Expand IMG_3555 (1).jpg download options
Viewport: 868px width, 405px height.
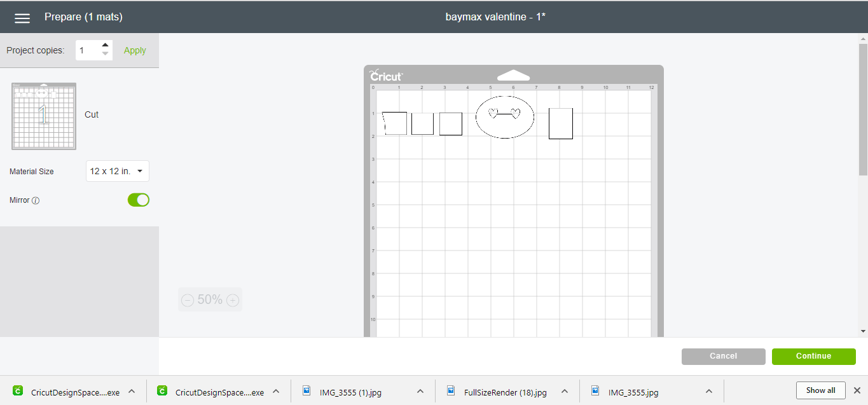click(x=420, y=391)
